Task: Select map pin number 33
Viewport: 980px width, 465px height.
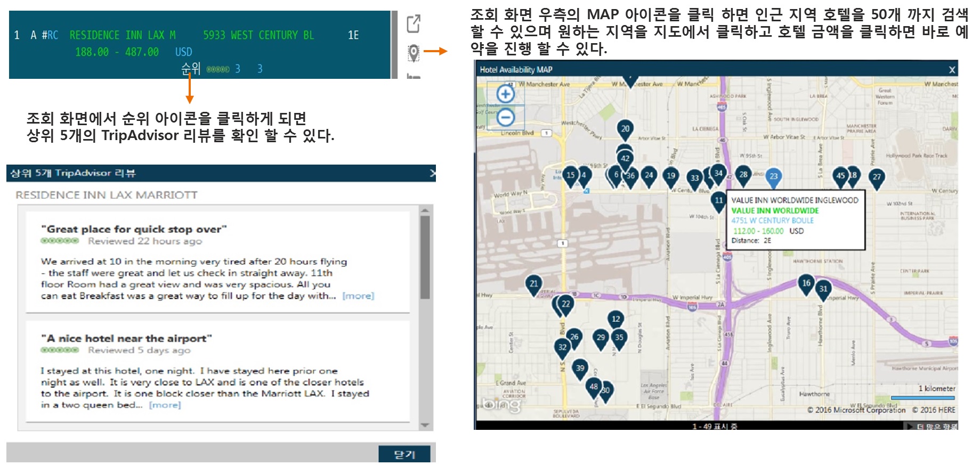Action: 694,180
